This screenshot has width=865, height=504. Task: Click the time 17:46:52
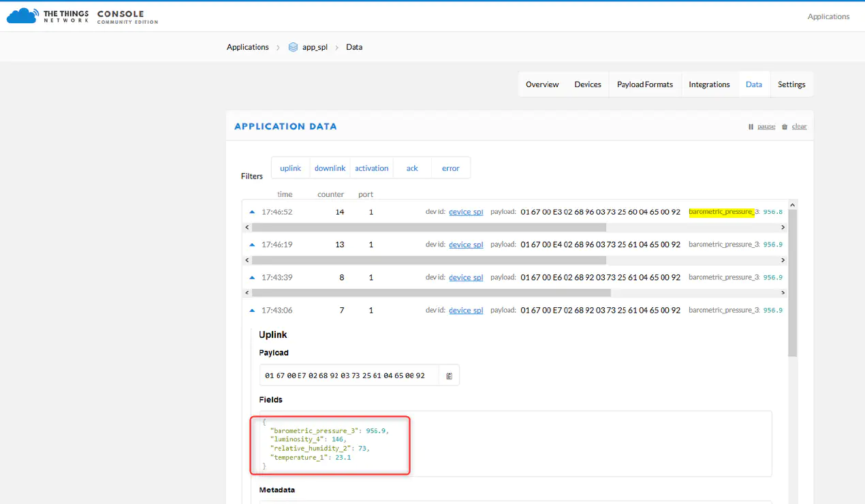[x=277, y=212]
